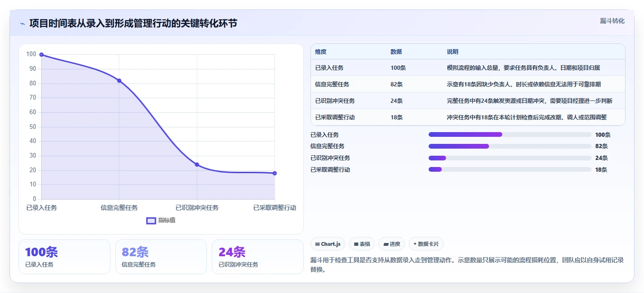Screen dimensions: 644x293
Task: Click the pulse icon beside the page title
Action: [x=22, y=24]
